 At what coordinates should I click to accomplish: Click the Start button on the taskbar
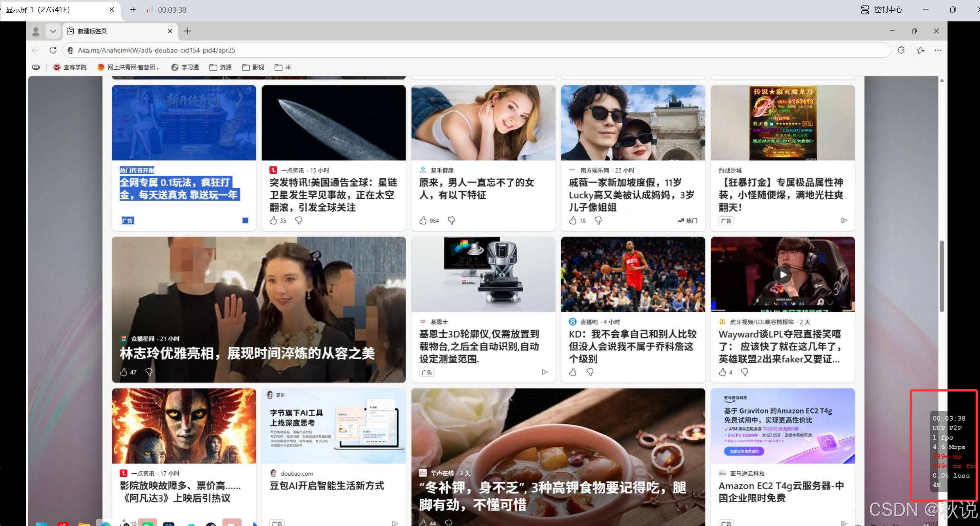pyautogui.click(x=42, y=523)
